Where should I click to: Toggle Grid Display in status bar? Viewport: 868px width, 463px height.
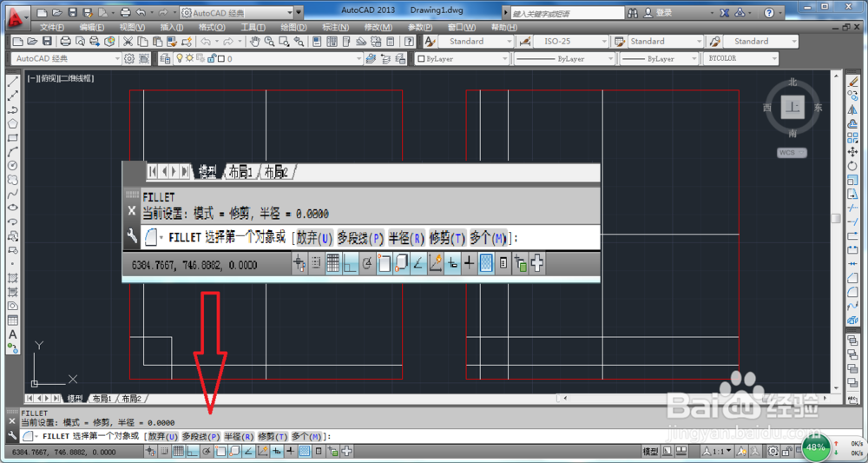pyautogui.click(x=178, y=452)
